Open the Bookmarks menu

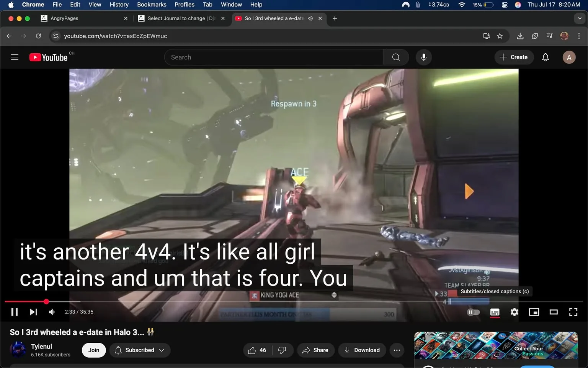[x=152, y=5]
